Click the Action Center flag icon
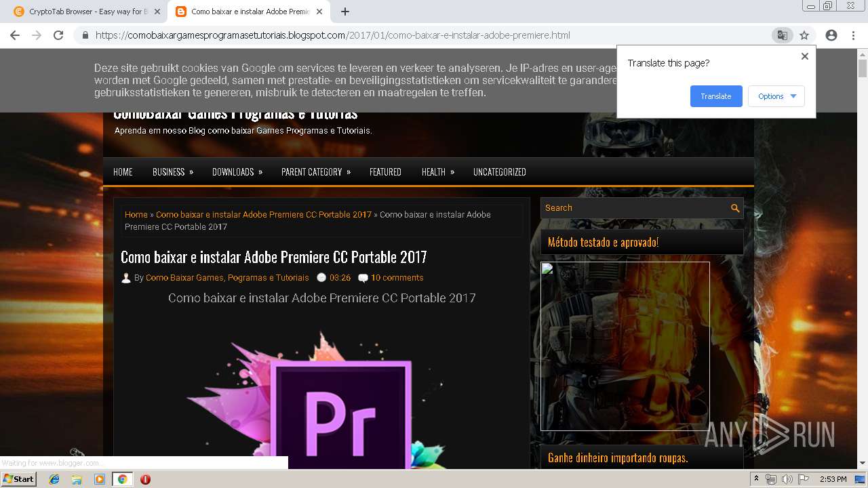The width and height of the screenshot is (868, 488). point(804,479)
